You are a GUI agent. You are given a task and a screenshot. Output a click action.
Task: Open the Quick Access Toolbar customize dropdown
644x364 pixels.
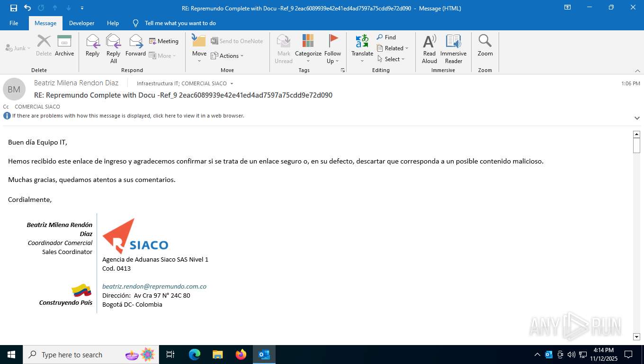click(82, 8)
